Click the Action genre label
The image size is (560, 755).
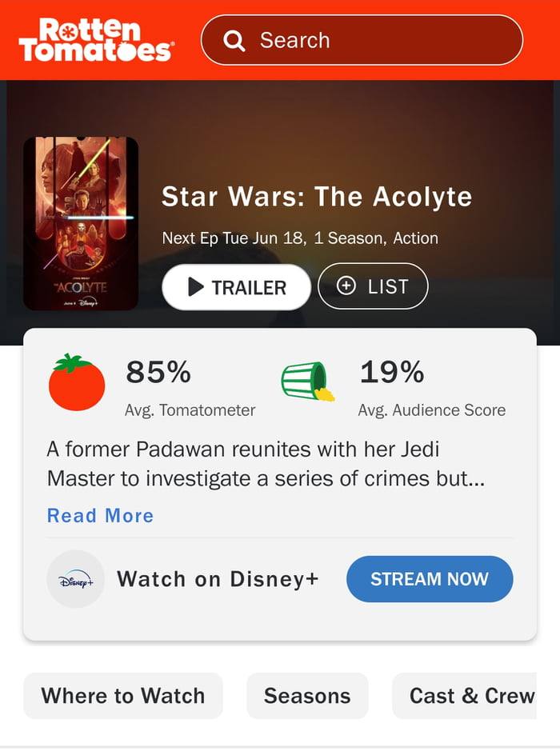point(416,238)
